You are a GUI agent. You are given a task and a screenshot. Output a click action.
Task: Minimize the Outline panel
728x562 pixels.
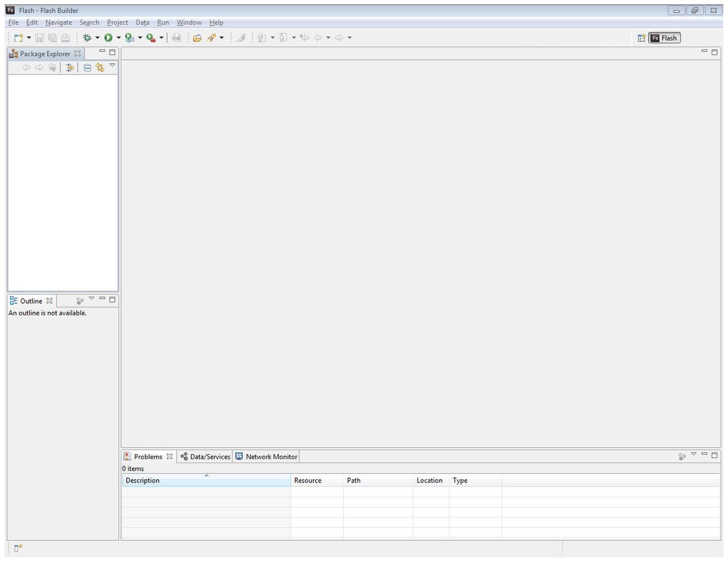click(102, 298)
